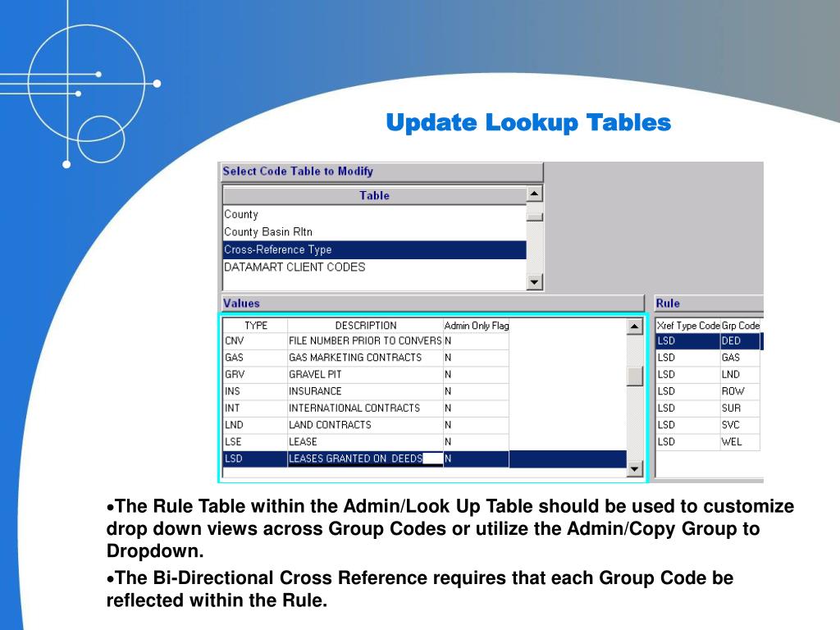Click the INSURANCE description cell
The image size is (840, 630).
[x=365, y=391]
